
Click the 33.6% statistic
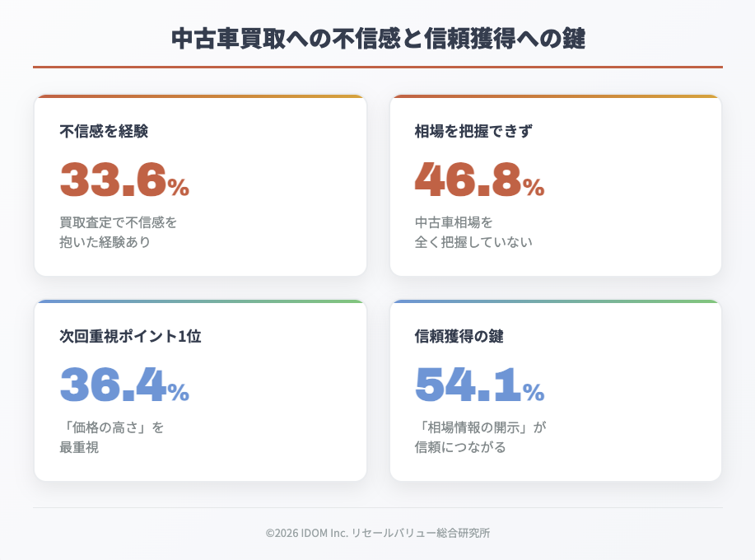[x=124, y=179]
